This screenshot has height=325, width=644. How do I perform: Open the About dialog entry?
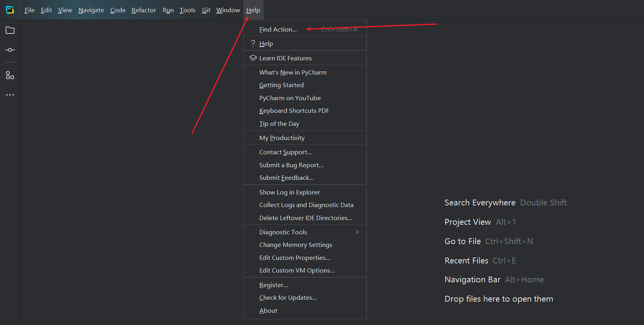305,310
